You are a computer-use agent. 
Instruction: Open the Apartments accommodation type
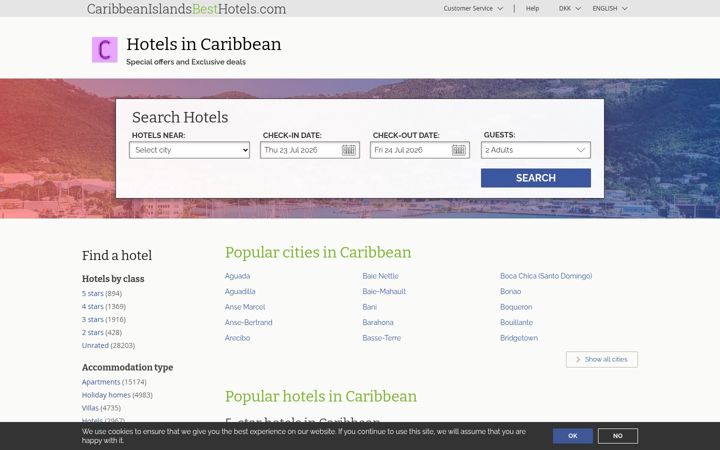click(101, 382)
